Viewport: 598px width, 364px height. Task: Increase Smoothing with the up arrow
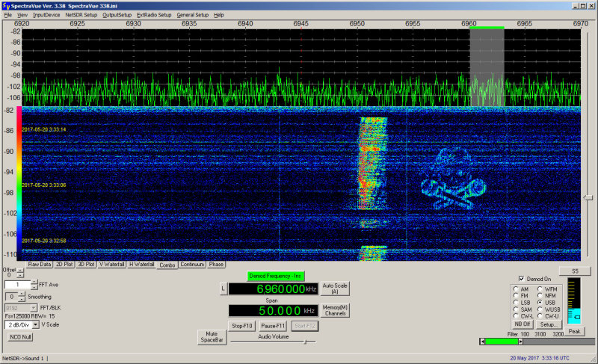[22, 294]
